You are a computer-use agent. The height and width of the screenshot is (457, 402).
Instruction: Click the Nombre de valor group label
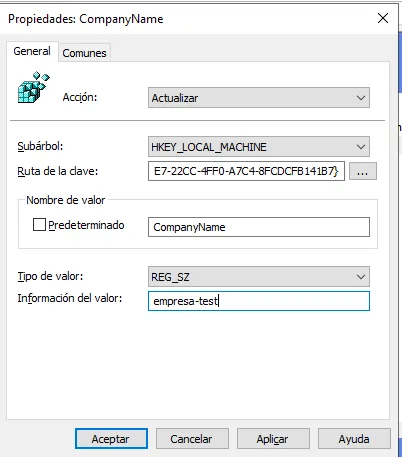point(66,200)
